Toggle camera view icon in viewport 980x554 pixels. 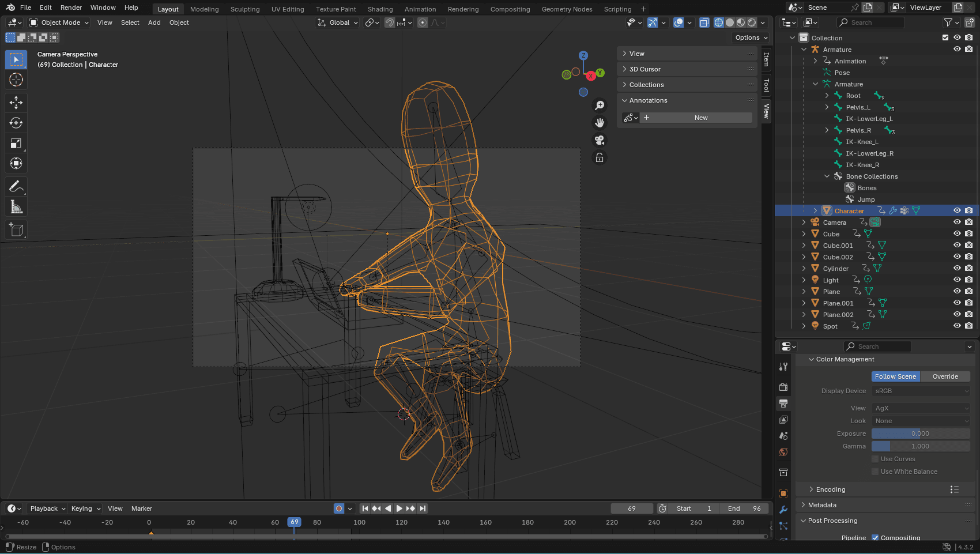click(x=600, y=140)
